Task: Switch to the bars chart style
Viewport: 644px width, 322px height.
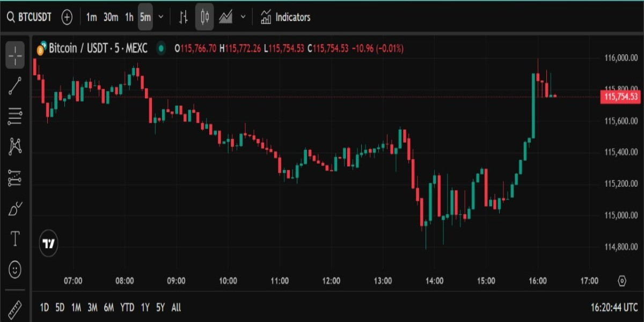Action: (184, 17)
